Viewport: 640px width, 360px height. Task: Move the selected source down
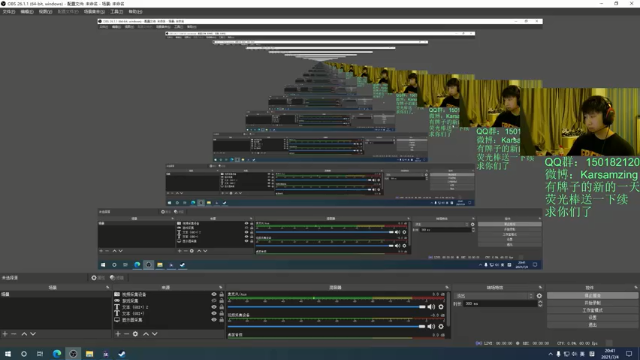155,334
